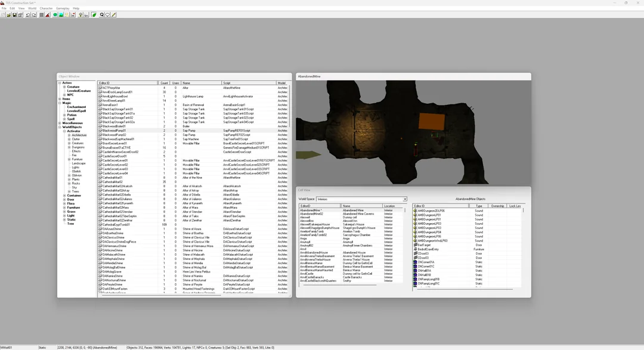The image size is (644, 350).
Task: Click the magnifier search icon in toolbar
Action: [102, 15]
